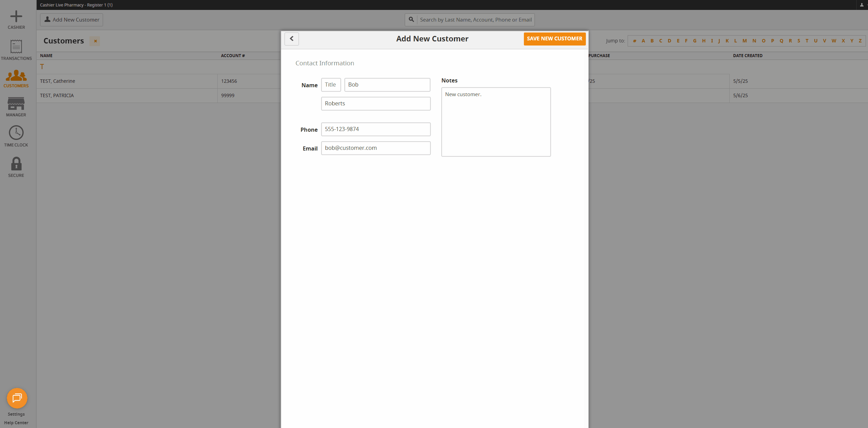868x428 pixels.
Task: Click inside the Notes text area
Action: tap(495, 122)
